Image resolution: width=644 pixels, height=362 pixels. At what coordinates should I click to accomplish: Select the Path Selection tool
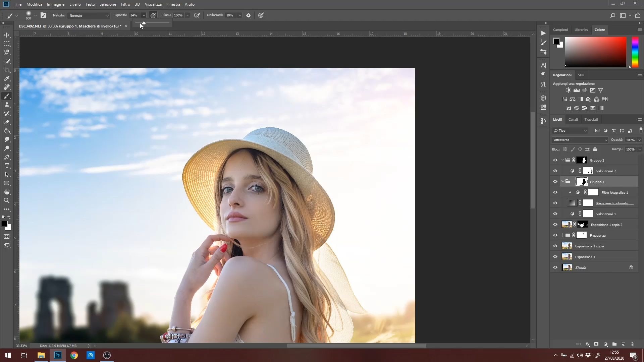[x=7, y=174]
